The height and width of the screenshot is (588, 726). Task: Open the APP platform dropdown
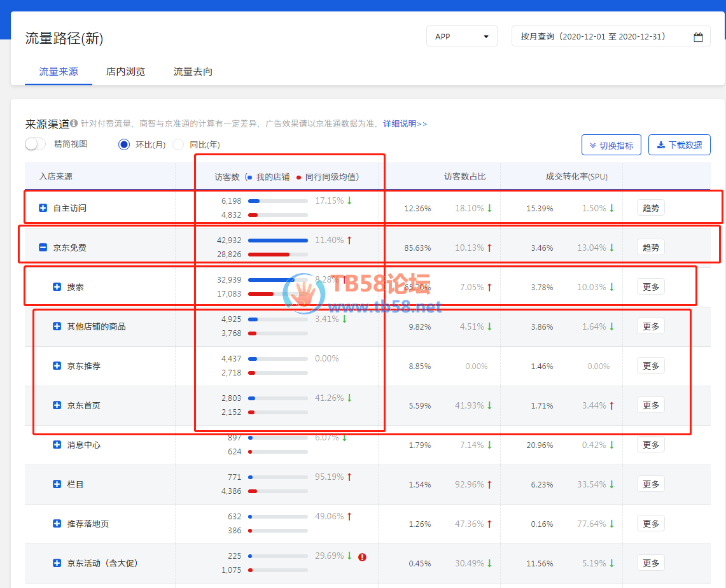pos(461,36)
